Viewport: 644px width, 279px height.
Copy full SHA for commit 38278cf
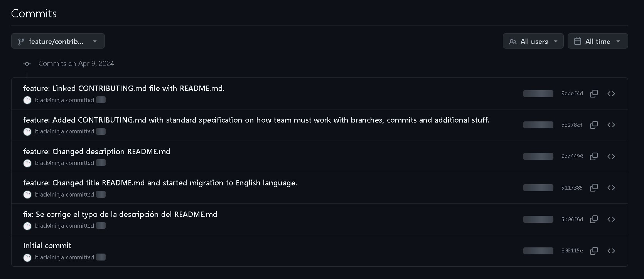594,125
